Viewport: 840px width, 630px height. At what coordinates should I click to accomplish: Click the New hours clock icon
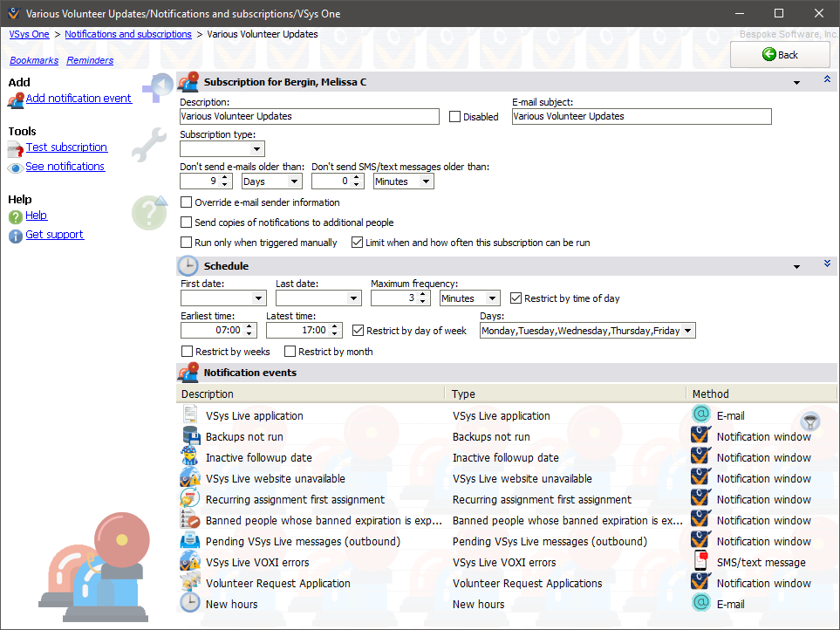click(x=190, y=604)
